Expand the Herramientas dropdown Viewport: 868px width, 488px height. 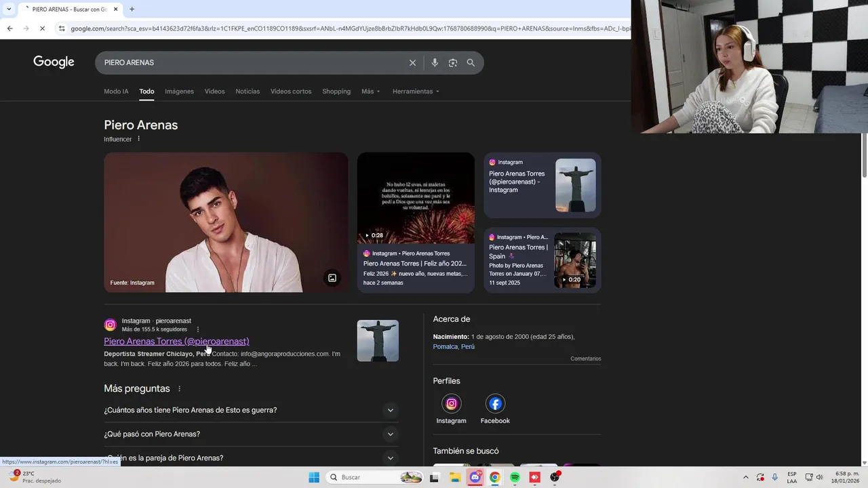coord(416,91)
